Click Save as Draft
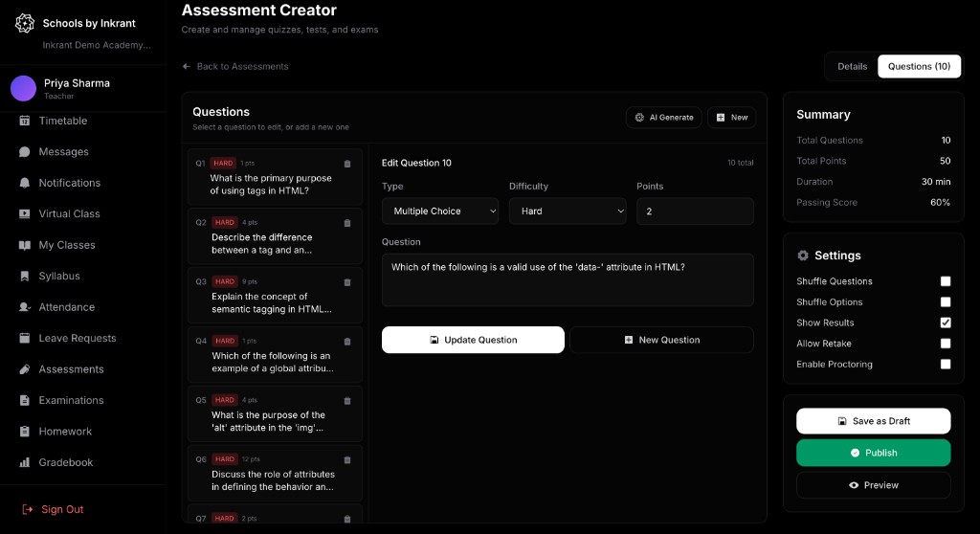This screenshot has width=980, height=534. (873, 421)
